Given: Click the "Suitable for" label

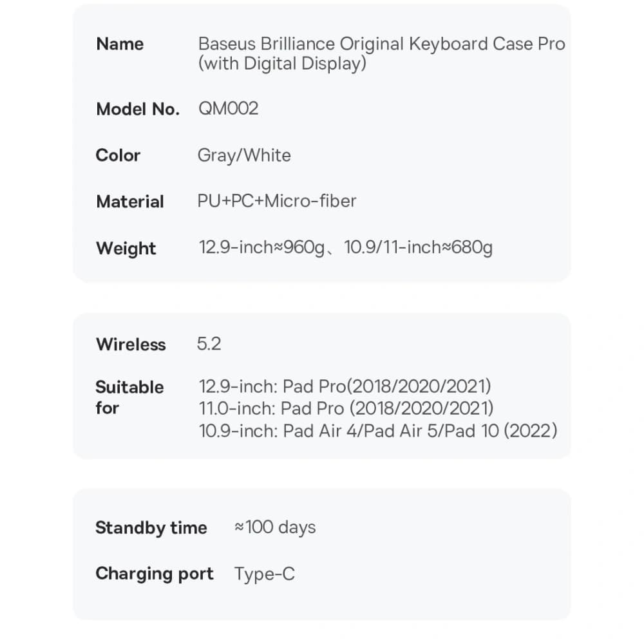Looking at the screenshot, I should 129,397.
